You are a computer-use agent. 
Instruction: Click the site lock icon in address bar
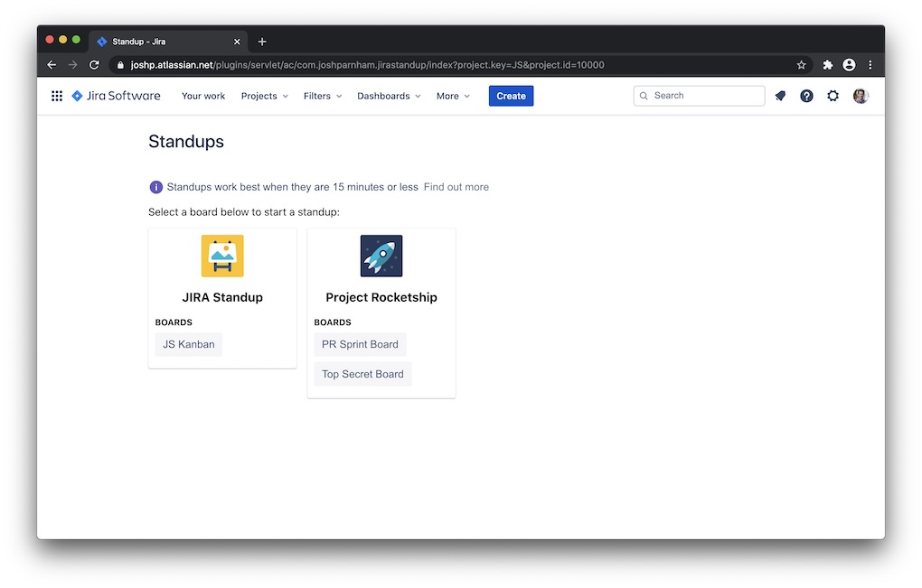tap(120, 65)
